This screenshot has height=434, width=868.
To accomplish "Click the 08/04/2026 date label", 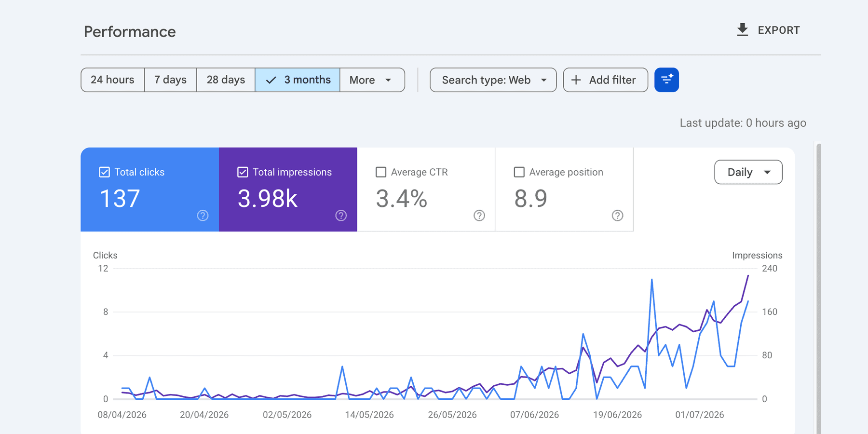I will coord(122,415).
